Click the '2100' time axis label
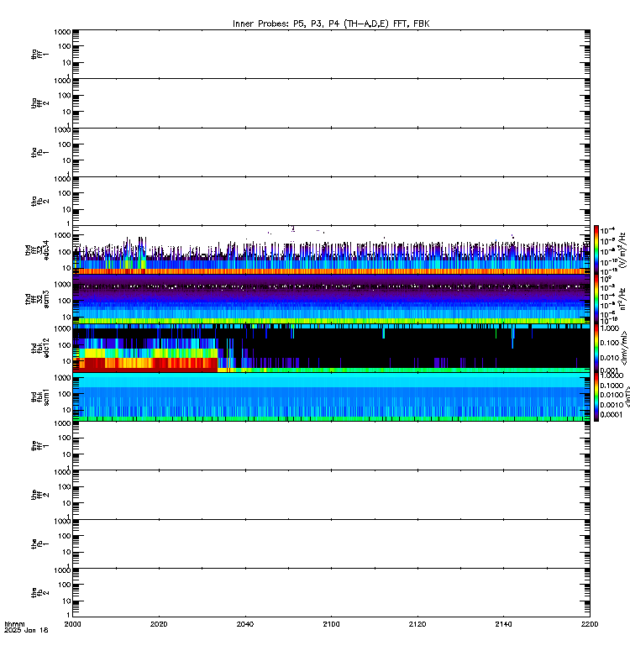630x672 pixels. 331,624
